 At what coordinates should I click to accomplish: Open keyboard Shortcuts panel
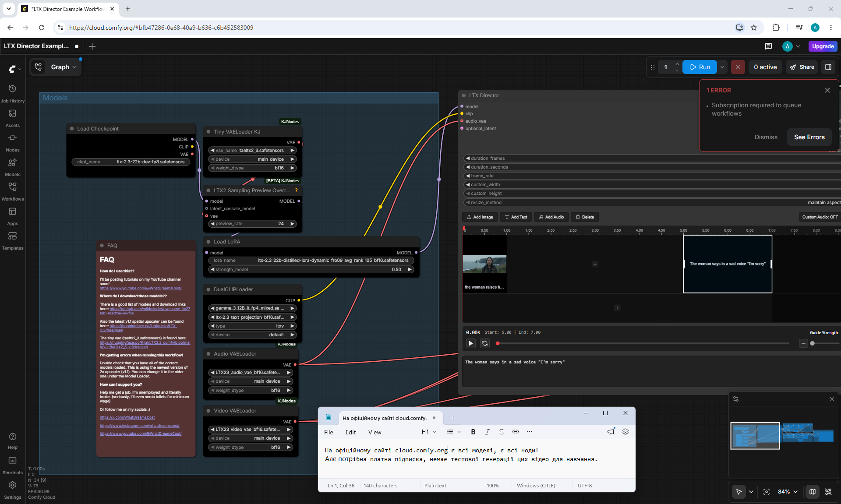pyautogui.click(x=12, y=465)
